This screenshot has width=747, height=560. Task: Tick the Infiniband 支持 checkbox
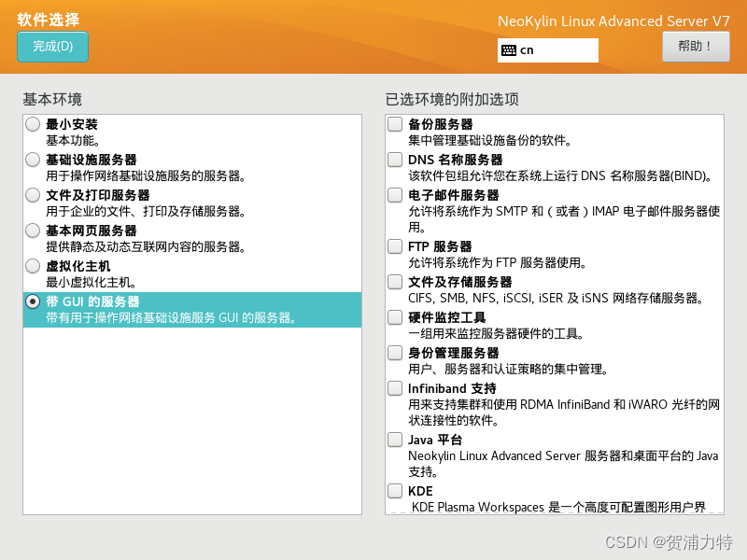click(395, 388)
